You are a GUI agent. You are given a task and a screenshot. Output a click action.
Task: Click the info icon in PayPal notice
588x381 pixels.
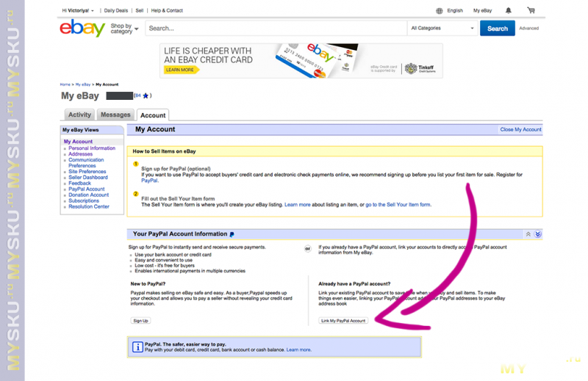[137, 347]
